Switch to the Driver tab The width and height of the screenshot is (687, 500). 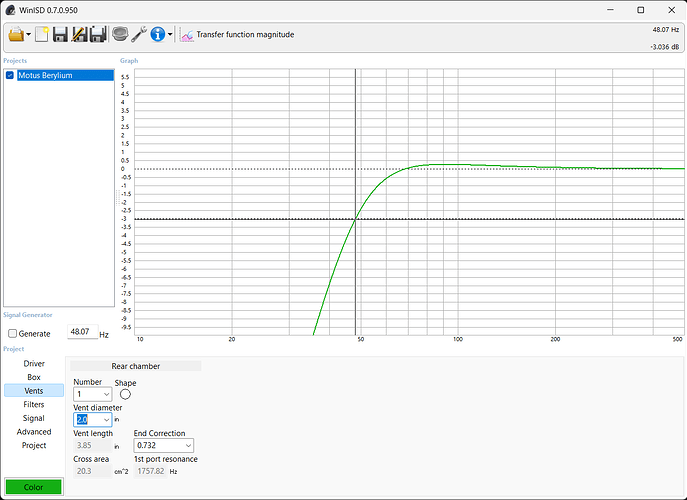pyautogui.click(x=34, y=363)
